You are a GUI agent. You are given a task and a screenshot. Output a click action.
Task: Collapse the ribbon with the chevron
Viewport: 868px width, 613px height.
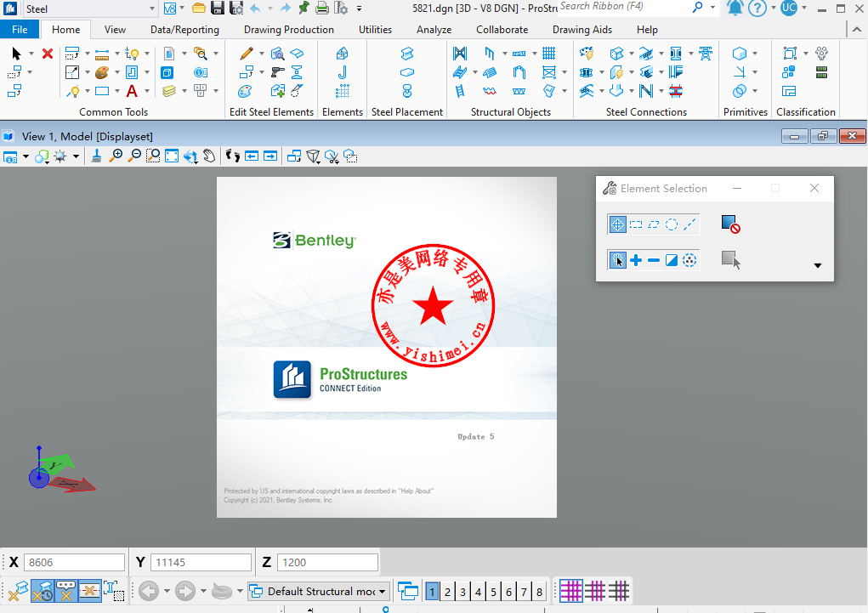(856, 30)
